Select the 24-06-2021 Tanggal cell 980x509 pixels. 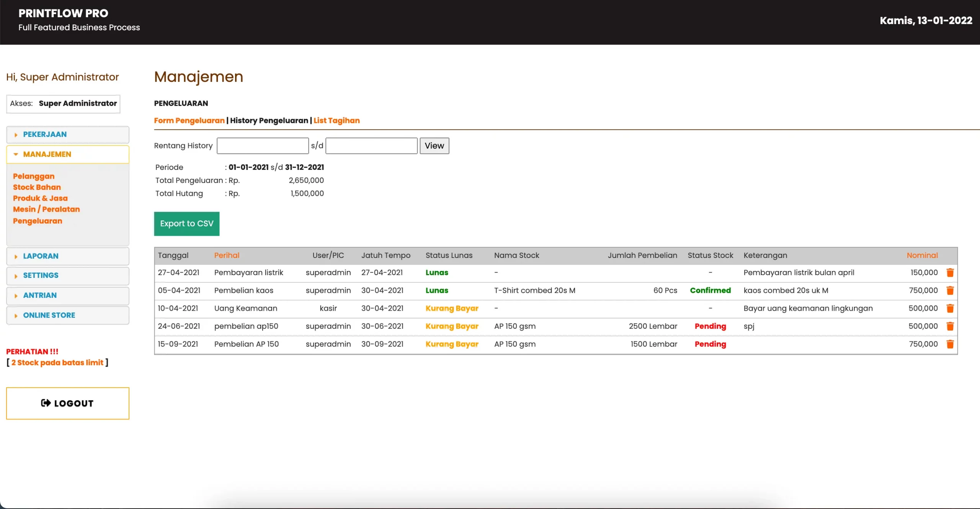tap(179, 326)
